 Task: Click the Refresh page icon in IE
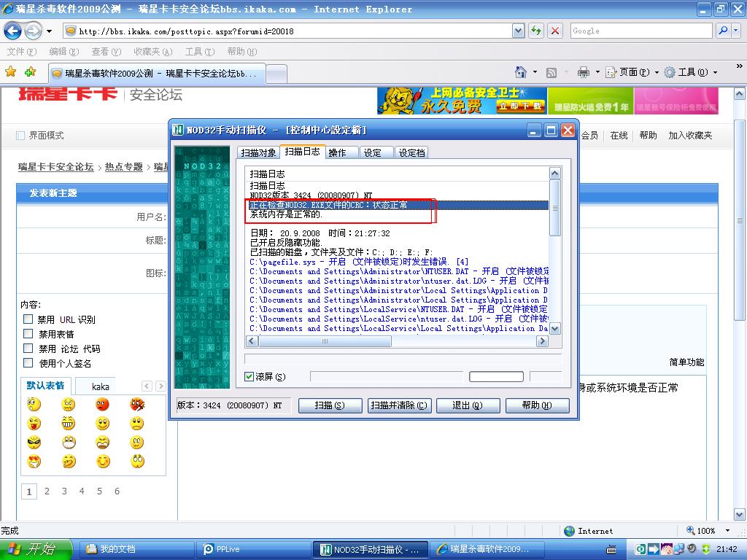click(536, 31)
